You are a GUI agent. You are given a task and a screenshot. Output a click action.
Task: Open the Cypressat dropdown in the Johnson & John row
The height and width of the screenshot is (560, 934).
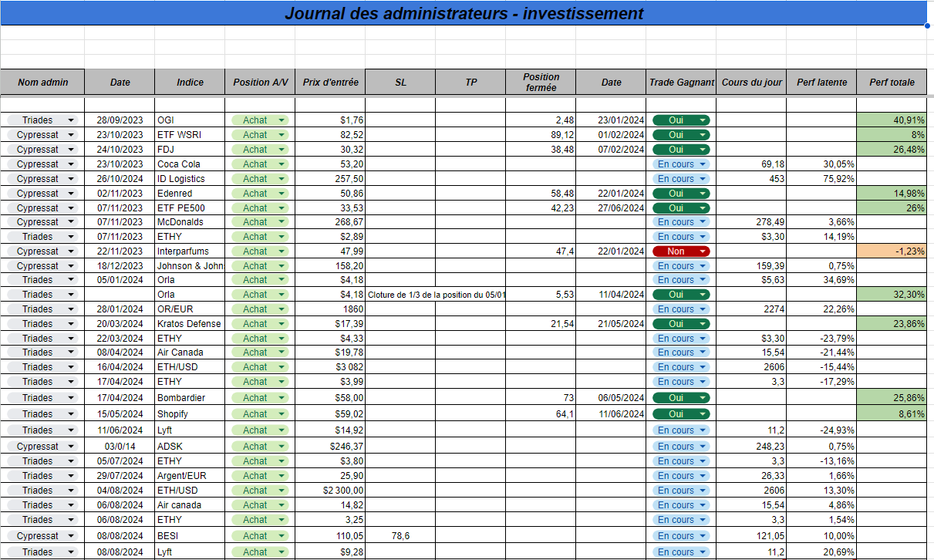pos(42,266)
